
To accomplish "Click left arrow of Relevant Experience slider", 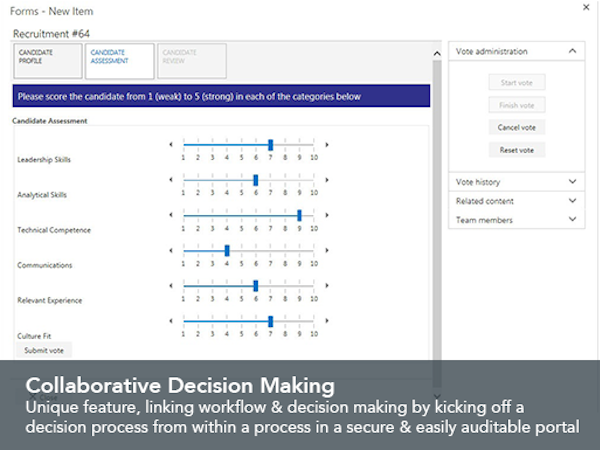I will (170, 285).
